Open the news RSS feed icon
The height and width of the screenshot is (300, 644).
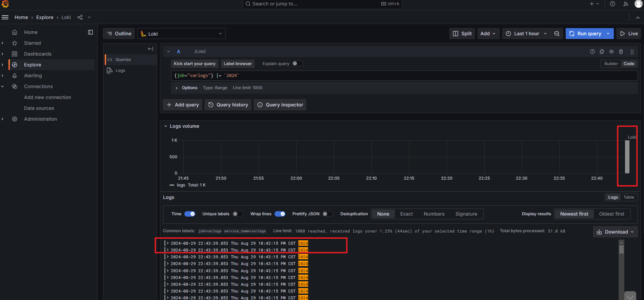coord(626,4)
